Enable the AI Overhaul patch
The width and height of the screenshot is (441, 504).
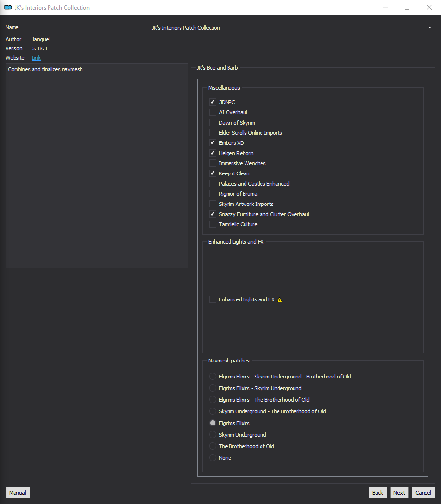[x=212, y=112]
